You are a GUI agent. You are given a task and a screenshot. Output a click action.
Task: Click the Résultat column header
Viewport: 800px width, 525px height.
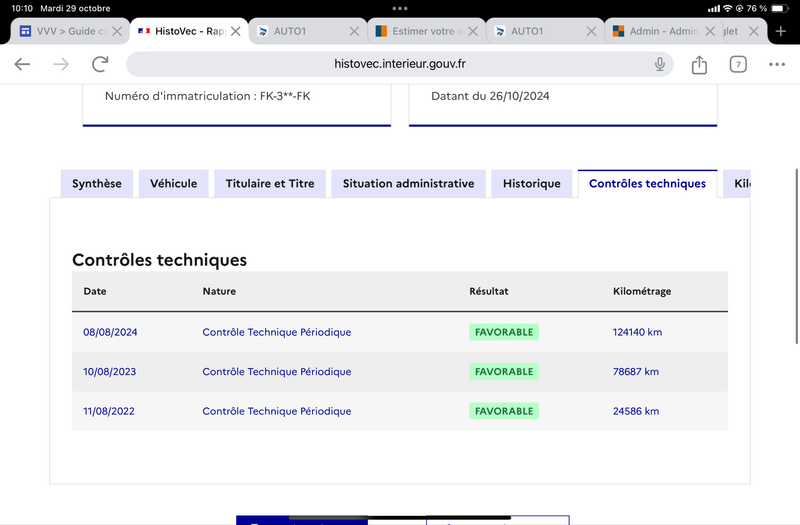pyautogui.click(x=489, y=291)
